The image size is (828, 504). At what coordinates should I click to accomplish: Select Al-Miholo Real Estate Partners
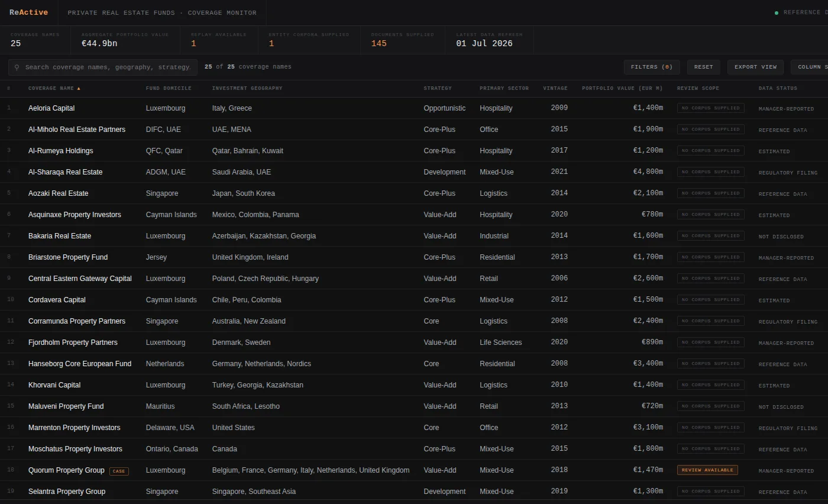pyautogui.click(x=77, y=130)
